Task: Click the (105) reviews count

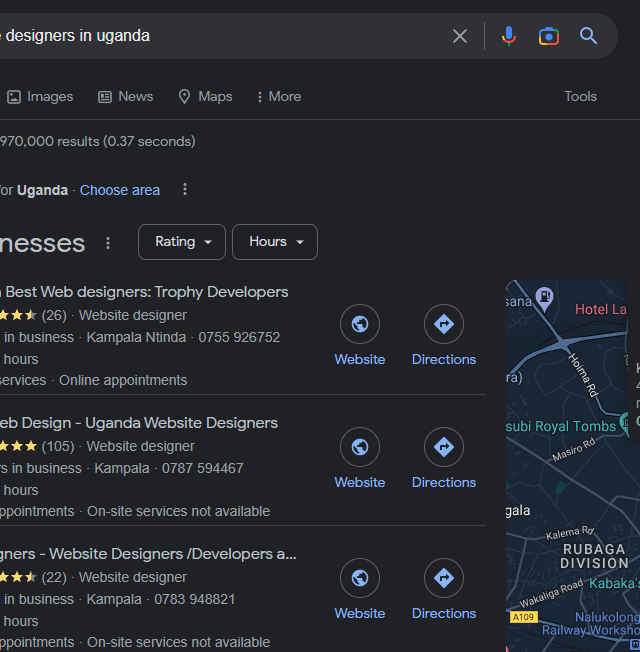Action: [x=58, y=447]
